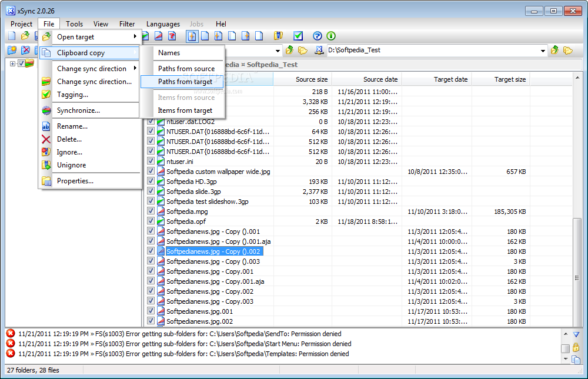The image size is (588, 379).
Task: Click the D:\Softpedia_Test target path field
Action: point(433,50)
